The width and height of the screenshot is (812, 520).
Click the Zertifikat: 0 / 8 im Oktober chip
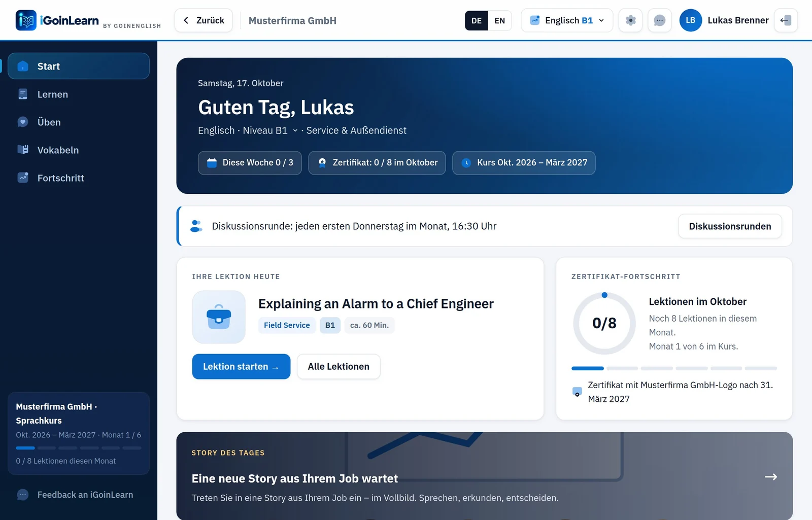pos(377,163)
